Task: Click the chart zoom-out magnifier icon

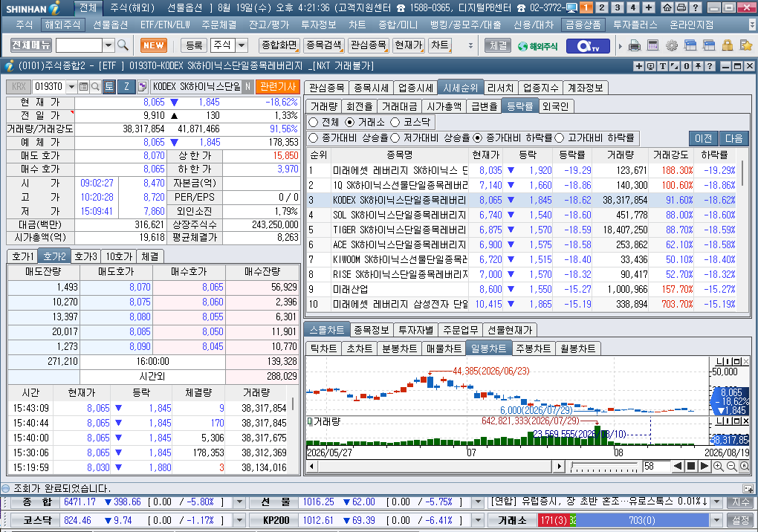Action: click(731, 467)
